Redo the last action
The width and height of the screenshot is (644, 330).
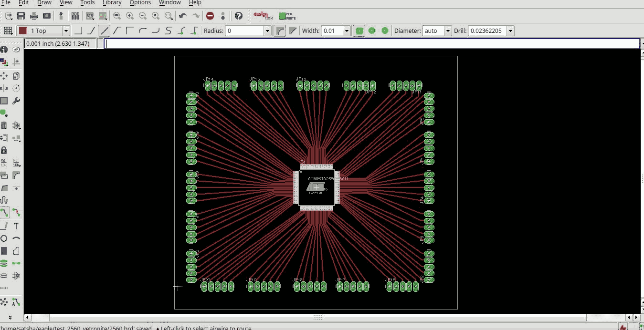[196, 16]
